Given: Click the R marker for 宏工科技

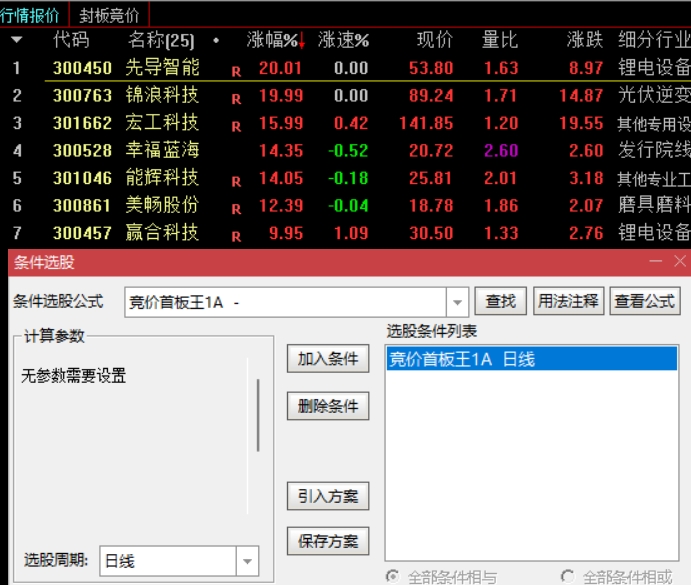Looking at the screenshot, I should pos(236,127).
